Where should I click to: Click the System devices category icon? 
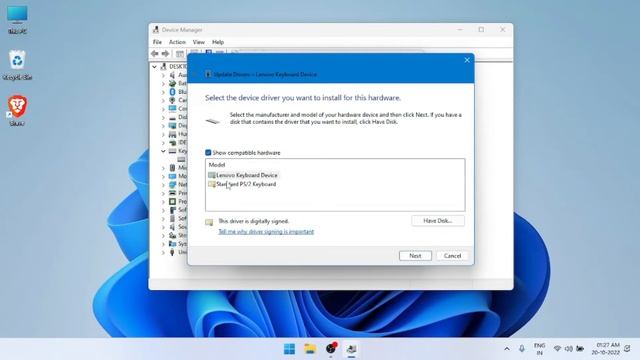point(172,244)
